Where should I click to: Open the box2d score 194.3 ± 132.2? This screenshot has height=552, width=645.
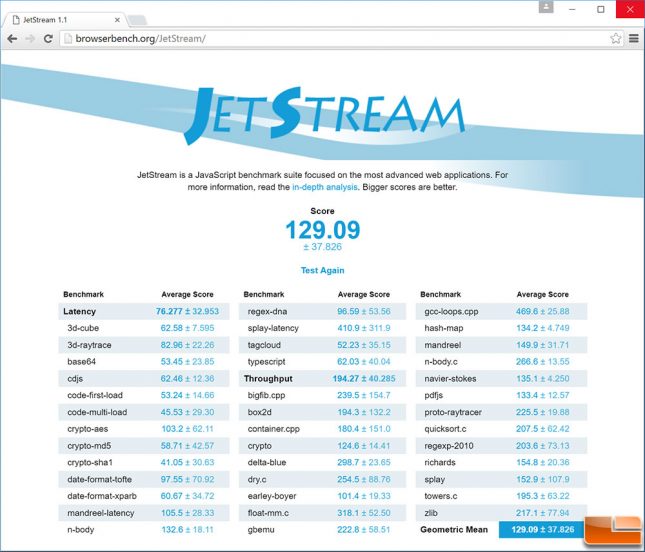pyautogui.click(x=364, y=412)
